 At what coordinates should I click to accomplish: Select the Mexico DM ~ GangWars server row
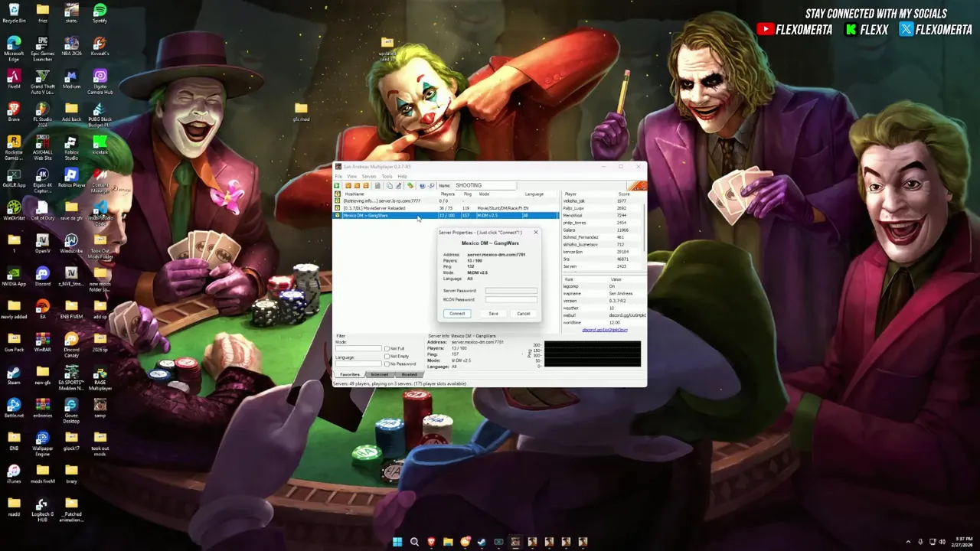pos(447,216)
